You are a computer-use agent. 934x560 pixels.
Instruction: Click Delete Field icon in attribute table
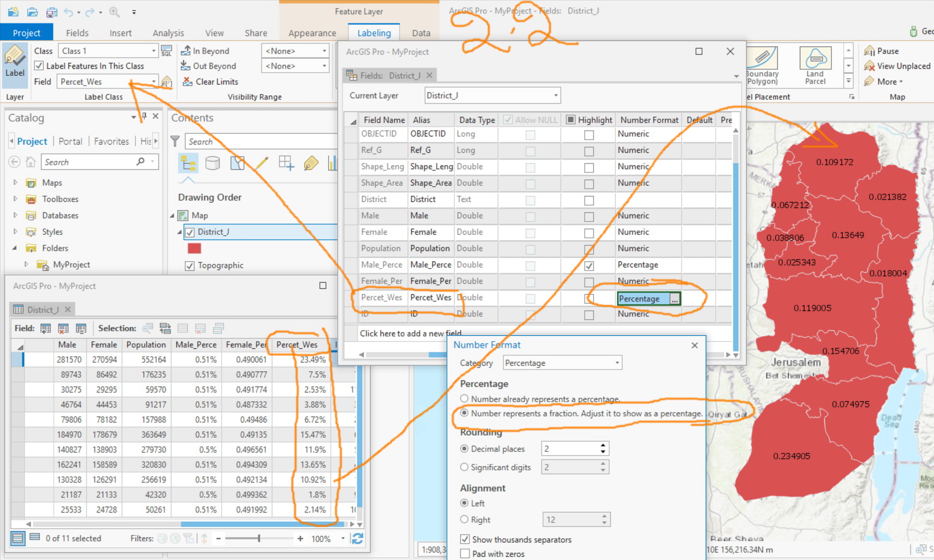click(x=63, y=328)
